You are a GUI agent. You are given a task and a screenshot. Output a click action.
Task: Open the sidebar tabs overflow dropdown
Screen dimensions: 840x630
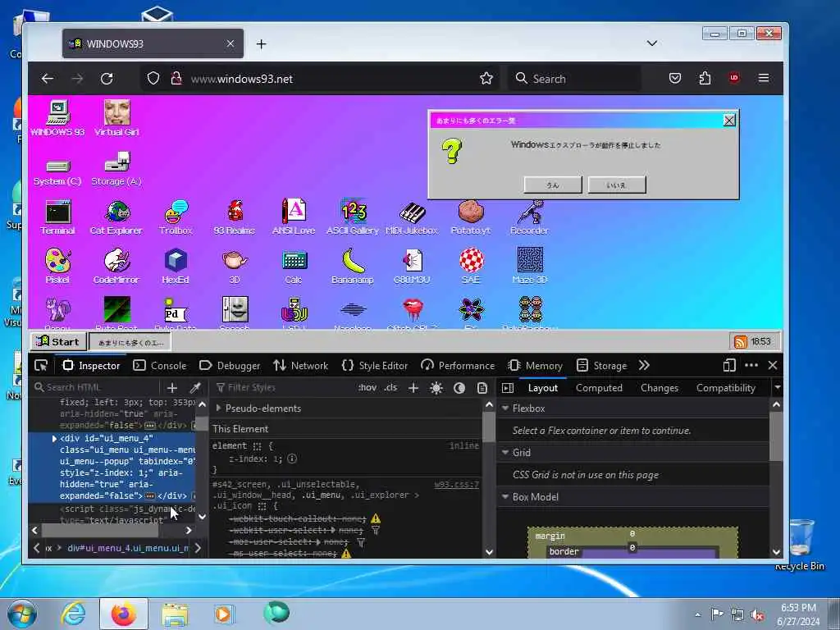point(778,387)
